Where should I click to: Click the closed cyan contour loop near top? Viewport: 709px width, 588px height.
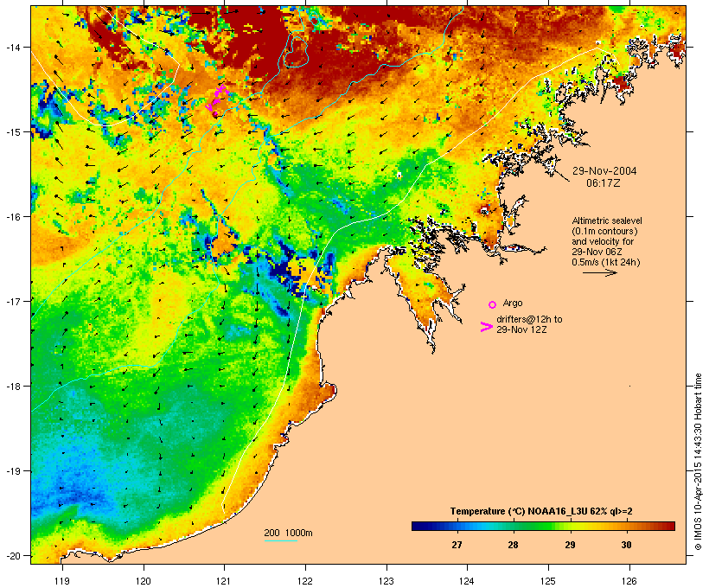pyautogui.click(x=297, y=52)
